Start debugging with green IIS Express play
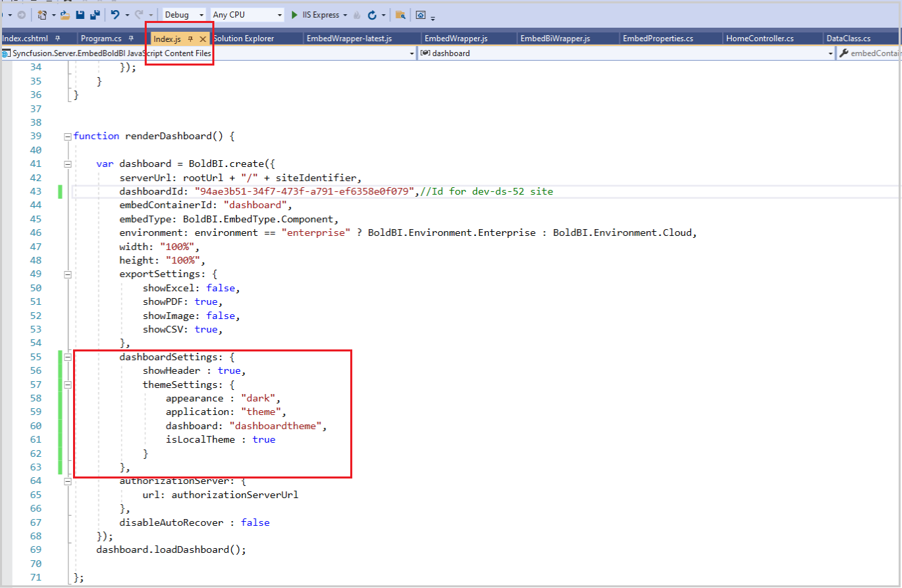Image resolution: width=902 pixels, height=588 pixels. (x=295, y=15)
